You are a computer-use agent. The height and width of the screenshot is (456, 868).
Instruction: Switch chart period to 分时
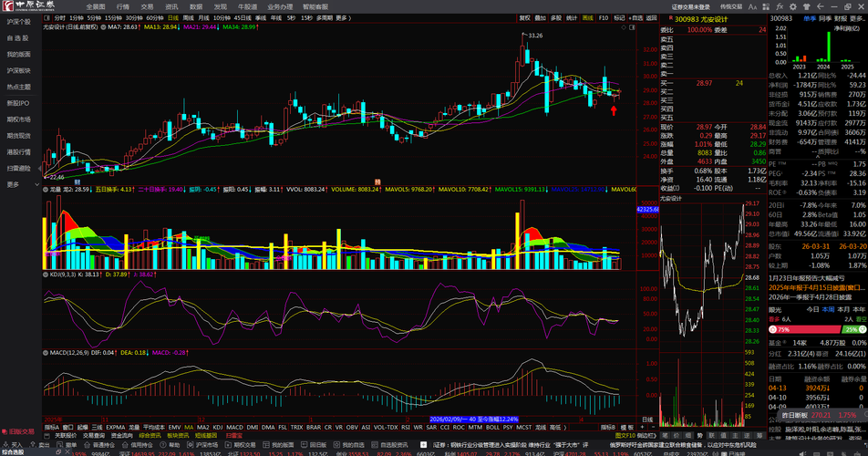(x=59, y=18)
